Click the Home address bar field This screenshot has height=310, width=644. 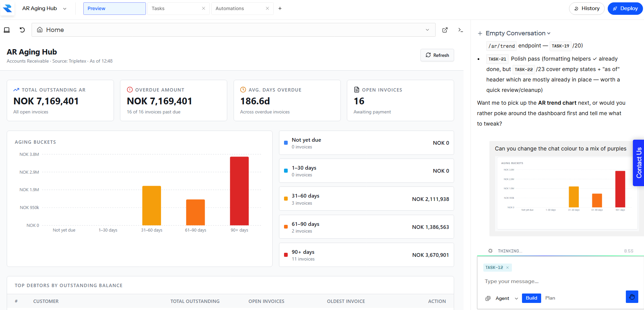pos(233,30)
